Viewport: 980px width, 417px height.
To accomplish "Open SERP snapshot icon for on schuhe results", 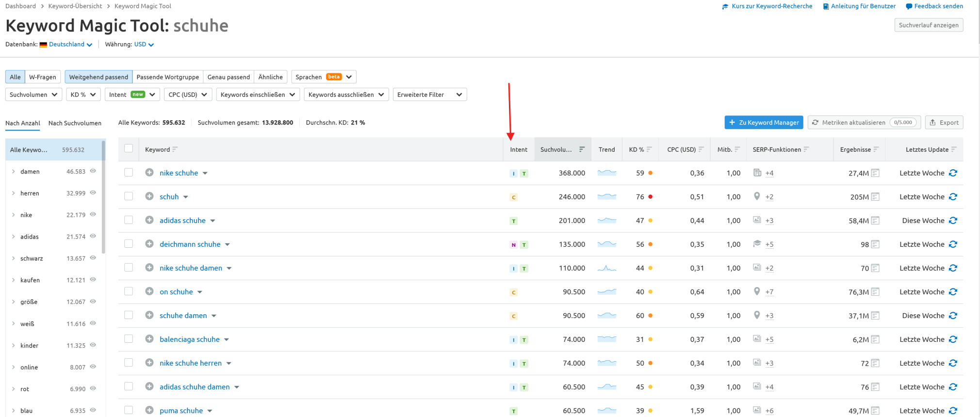I will (875, 292).
